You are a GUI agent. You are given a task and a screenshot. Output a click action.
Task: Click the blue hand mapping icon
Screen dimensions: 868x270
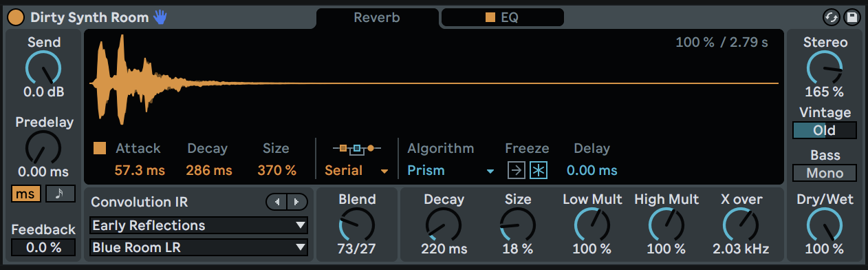160,17
